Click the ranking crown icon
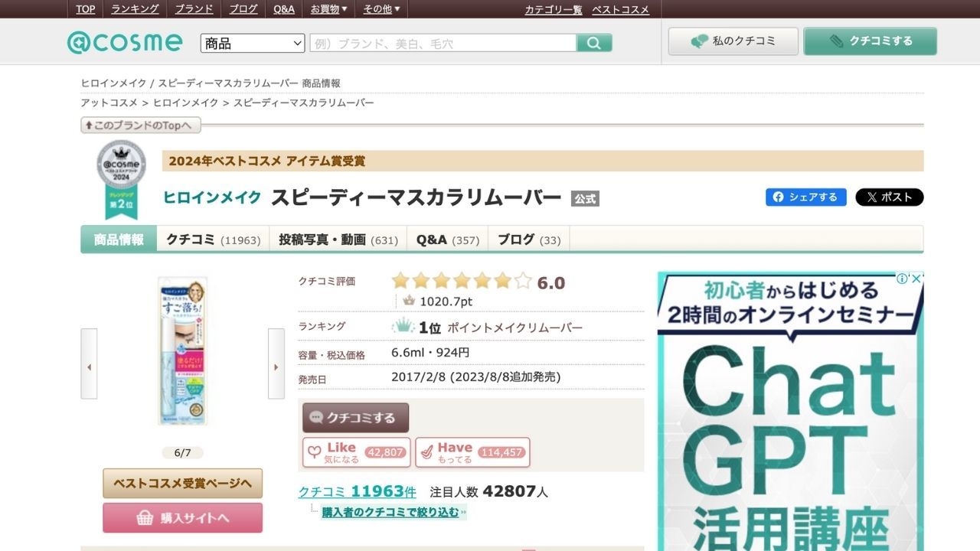 [403, 327]
